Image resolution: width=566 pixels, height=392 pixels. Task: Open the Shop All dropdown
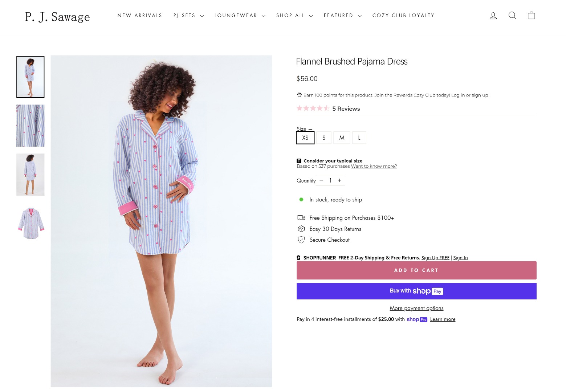294,16
